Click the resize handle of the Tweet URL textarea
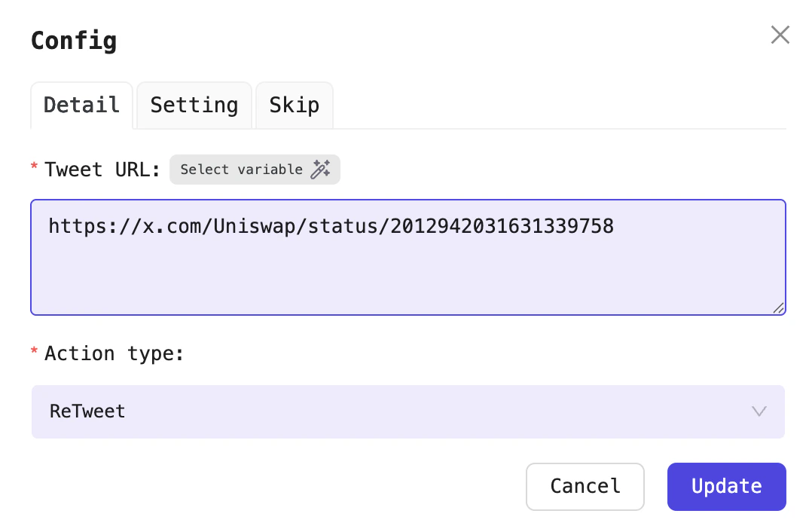This screenshot has width=812, height=529. [x=779, y=309]
